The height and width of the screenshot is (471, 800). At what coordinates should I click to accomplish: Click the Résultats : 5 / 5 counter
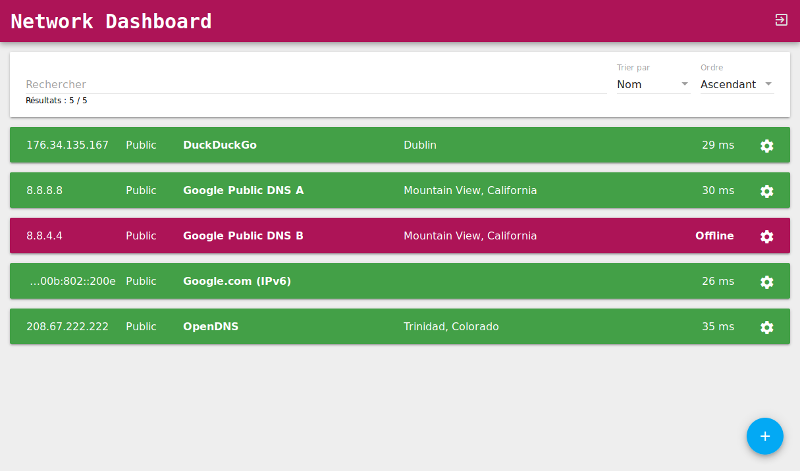(56, 101)
